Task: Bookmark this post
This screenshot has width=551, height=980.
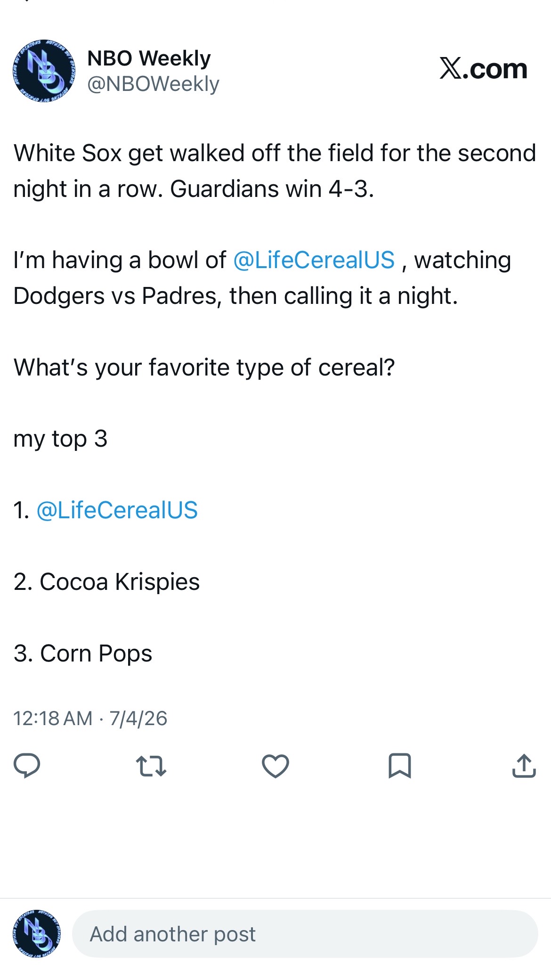Action: pos(400,766)
